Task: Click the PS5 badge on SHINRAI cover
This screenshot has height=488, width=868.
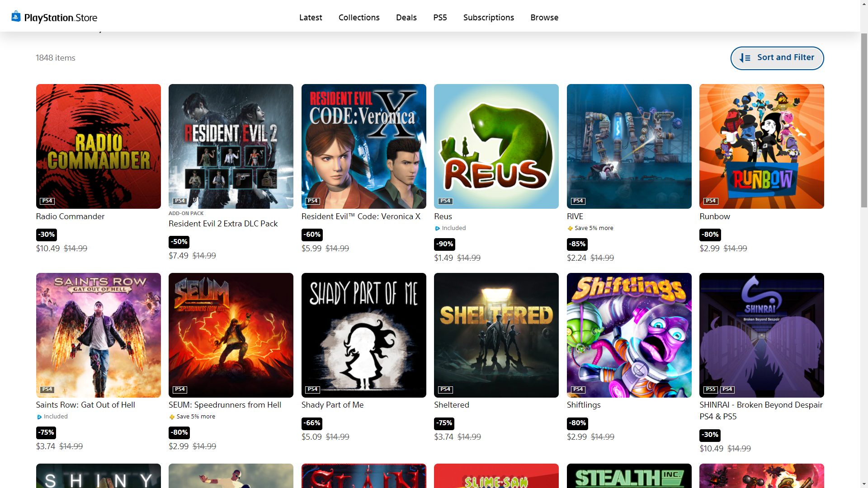Action: pyautogui.click(x=710, y=389)
